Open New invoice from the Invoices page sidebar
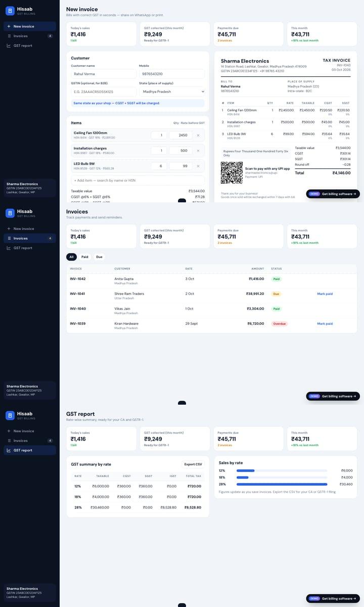 30,229
